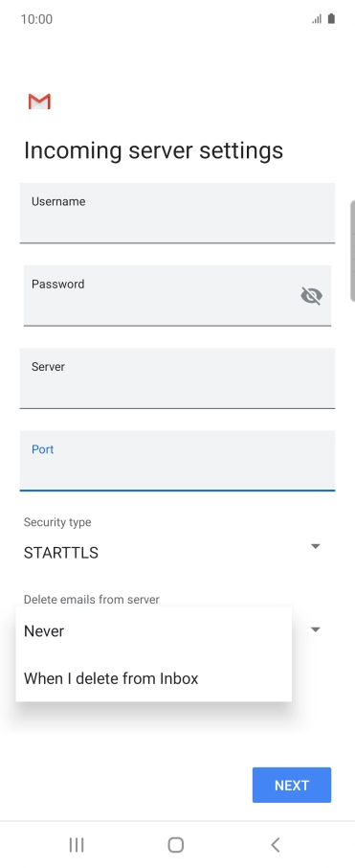Tap the Gmail logo icon
This screenshot has height=868, width=355.
coord(39,102)
